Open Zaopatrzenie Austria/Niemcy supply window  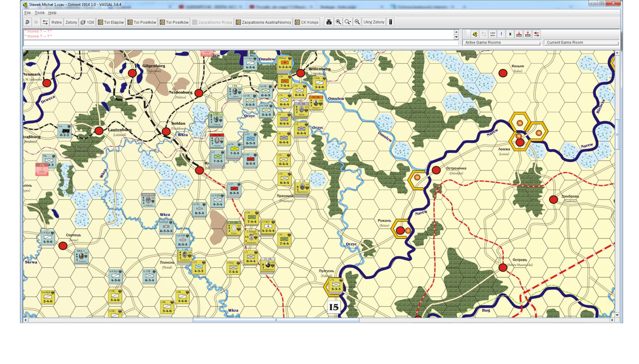pyautogui.click(x=263, y=22)
